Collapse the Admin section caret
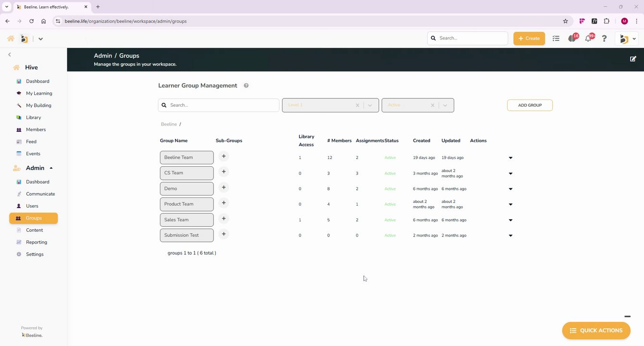 51,168
